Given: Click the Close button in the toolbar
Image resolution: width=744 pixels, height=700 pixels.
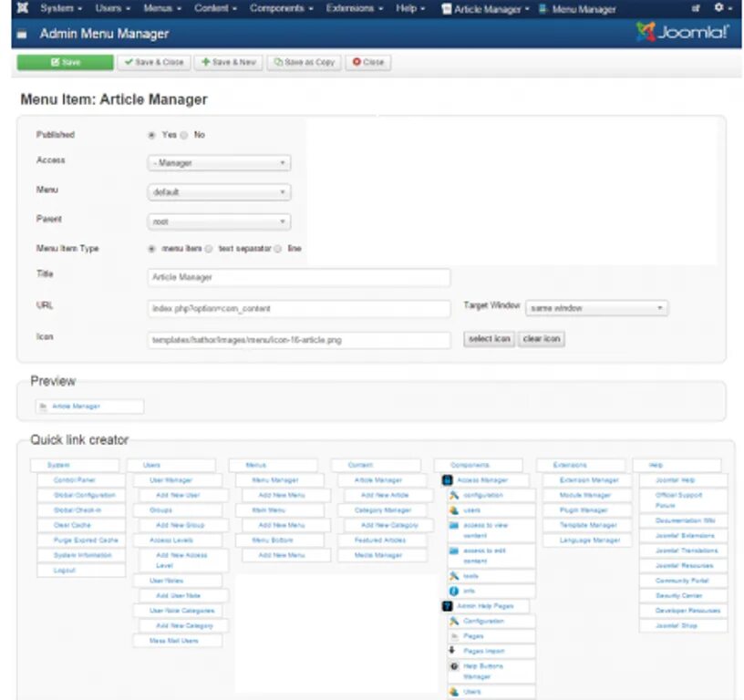Looking at the screenshot, I should [368, 62].
